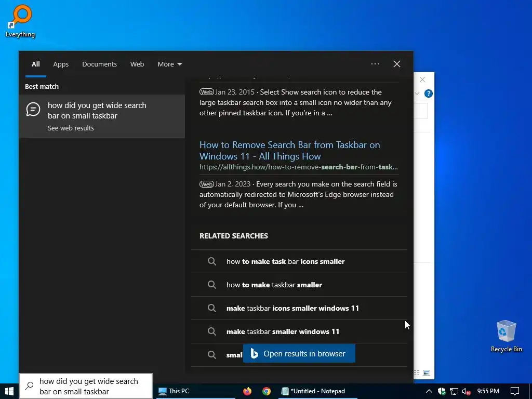Launch Firefox from the taskbar

(x=247, y=391)
